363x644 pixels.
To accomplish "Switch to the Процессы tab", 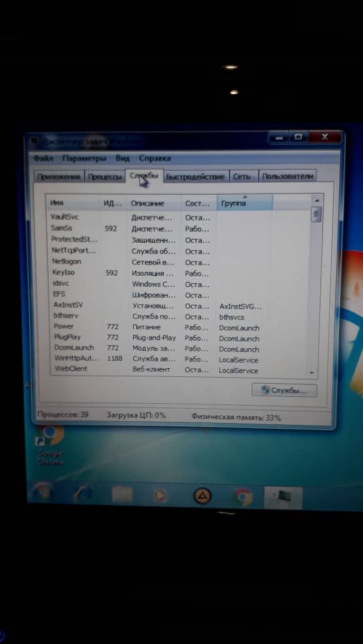I will click(x=105, y=177).
